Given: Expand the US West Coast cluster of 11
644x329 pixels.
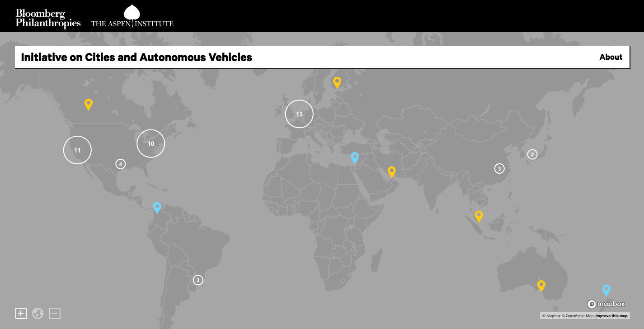Looking at the screenshot, I should tap(77, 150).
